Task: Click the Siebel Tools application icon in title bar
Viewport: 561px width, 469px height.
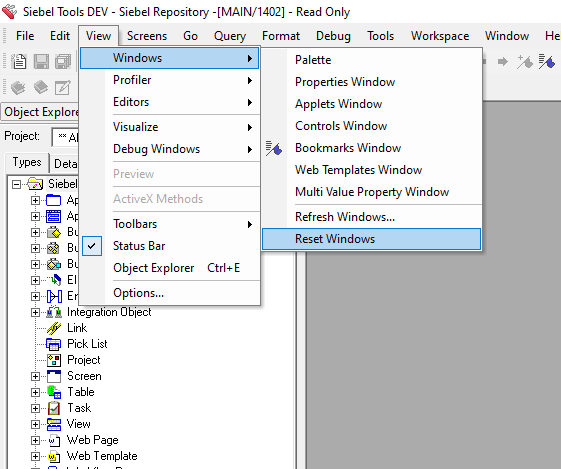Action: pyautogui.click(x=9, y=11)
